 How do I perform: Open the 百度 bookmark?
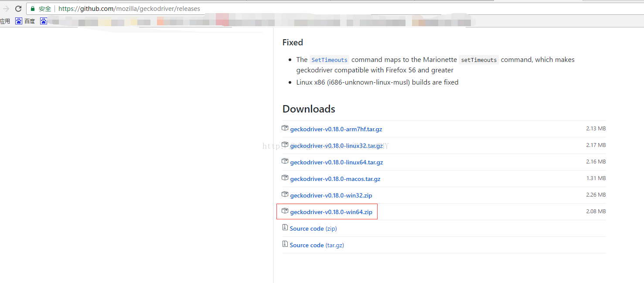(x=25, y=21)
